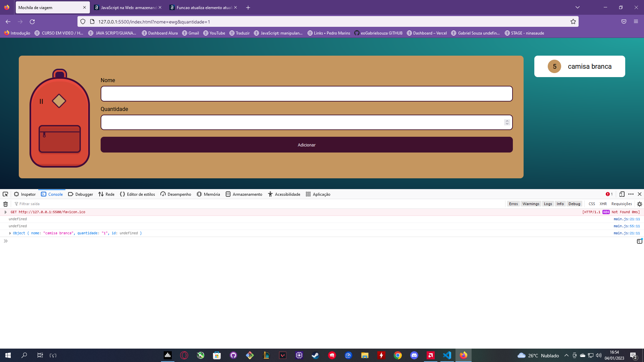Open the Console panel
Image resolution: width=644 pixels, height=362 pixels.
point(52,194)
